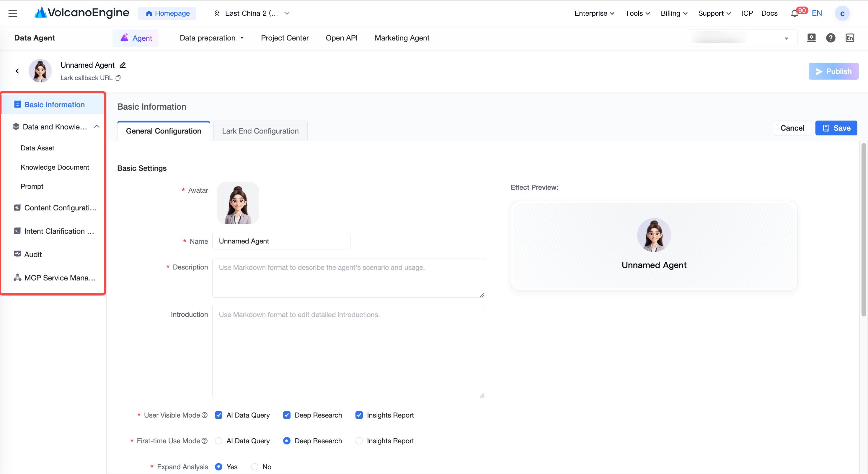Open the Marketing Agent tab
Image resolution: width=868 pixels, height=474 pixels.
(402, 38)
